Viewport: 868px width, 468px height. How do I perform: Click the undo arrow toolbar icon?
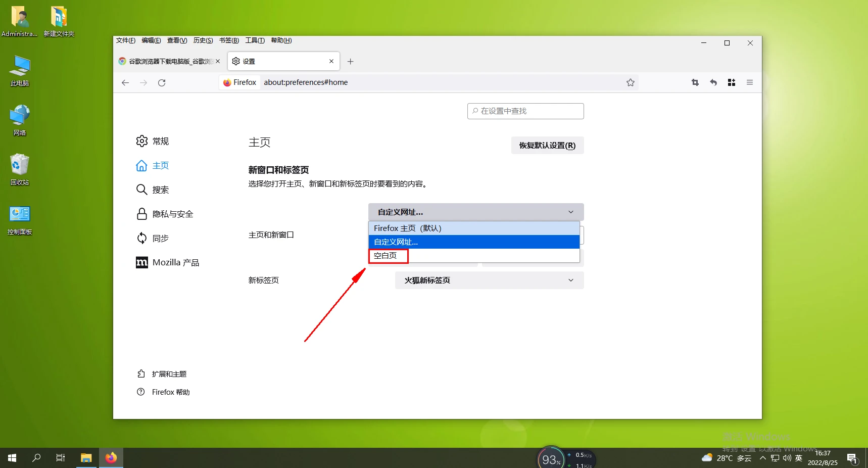[x=713, y=82]
